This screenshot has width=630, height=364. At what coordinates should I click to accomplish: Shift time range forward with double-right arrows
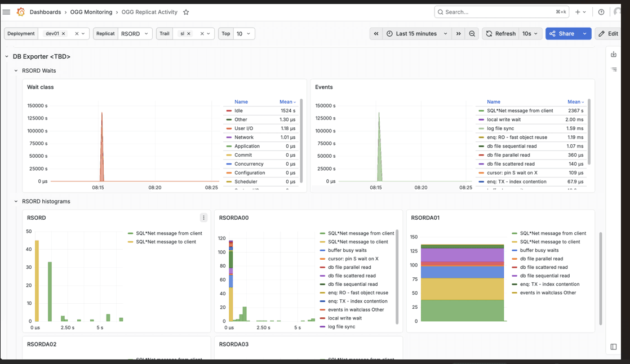pyautogui.click(x=459, y=34)
